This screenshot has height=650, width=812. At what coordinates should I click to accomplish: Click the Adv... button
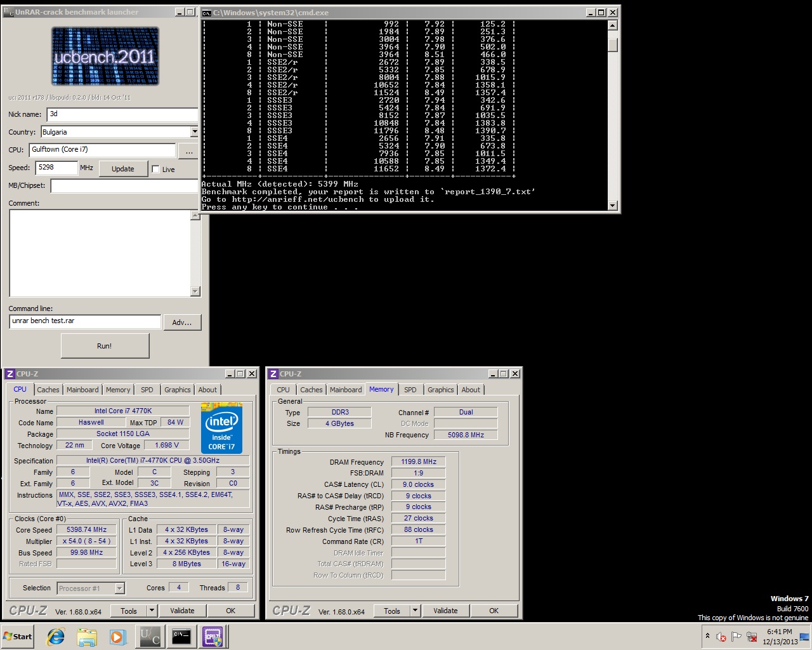tap(182, 322)
